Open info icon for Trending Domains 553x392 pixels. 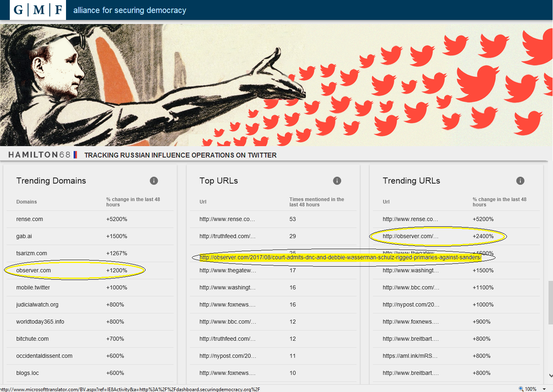tap(154, 181)
